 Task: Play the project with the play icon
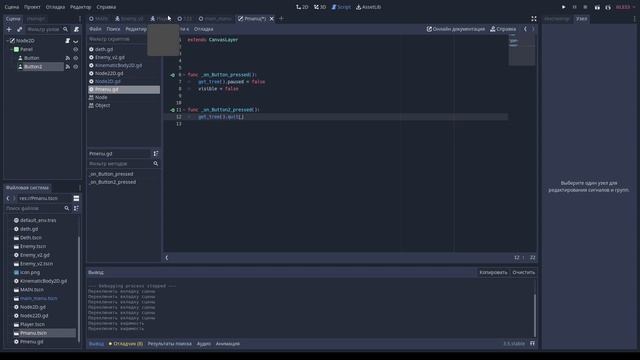click(x=563, y=7)
